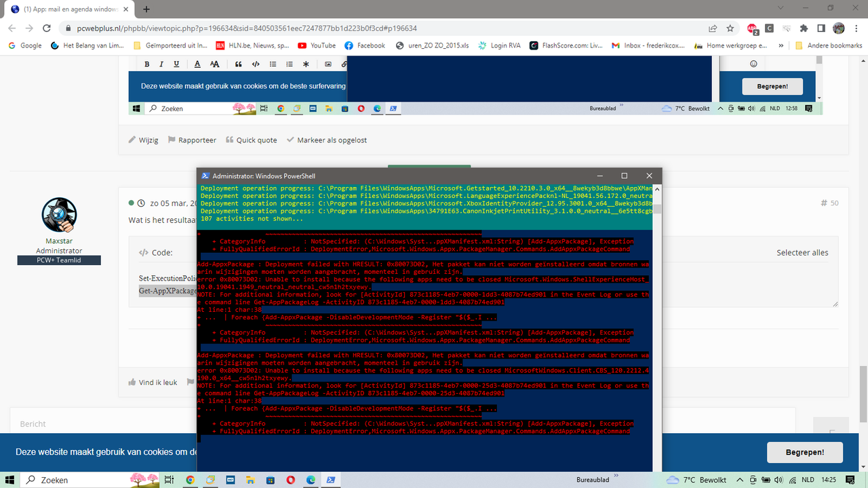
Task: Open the HLN.be bookmark
Action: click(252, 45)
